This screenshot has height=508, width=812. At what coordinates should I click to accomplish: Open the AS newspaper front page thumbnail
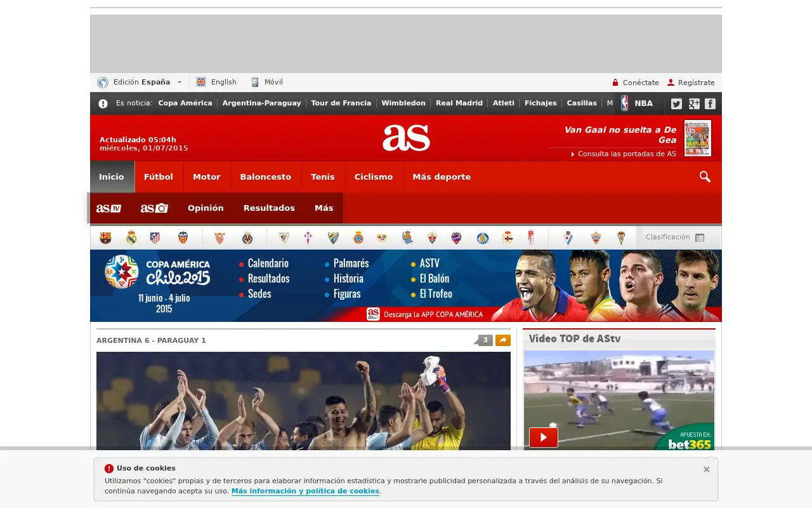point(698,138)
